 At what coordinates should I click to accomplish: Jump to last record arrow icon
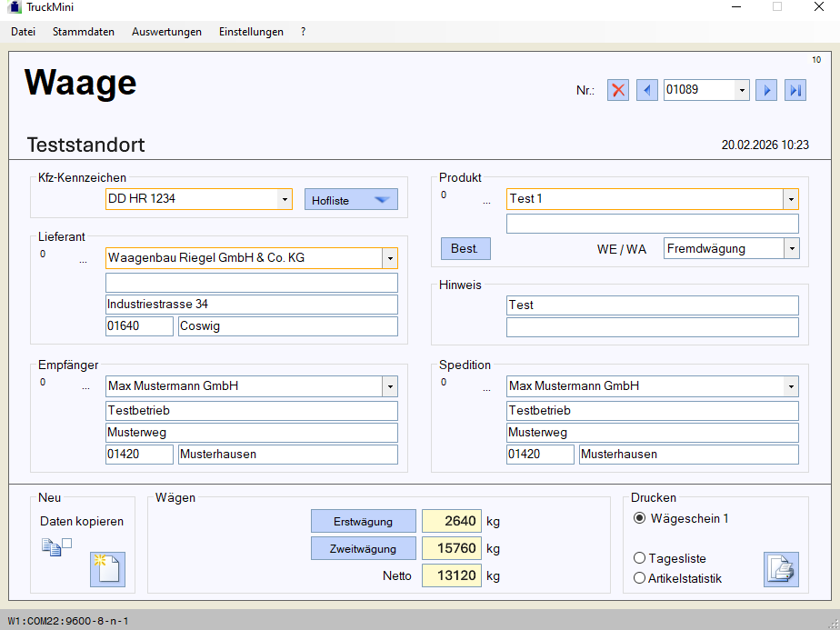point(795,90)
